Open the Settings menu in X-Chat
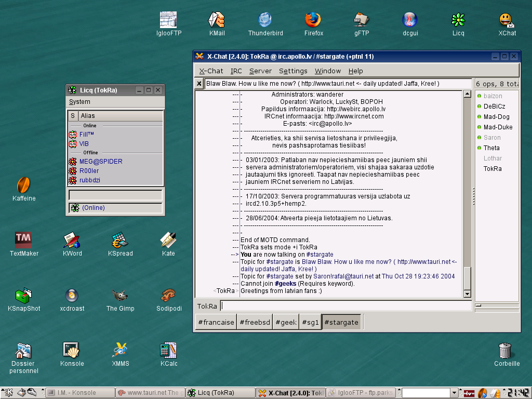This screenshot has width=532, height=399. point(293,71)
